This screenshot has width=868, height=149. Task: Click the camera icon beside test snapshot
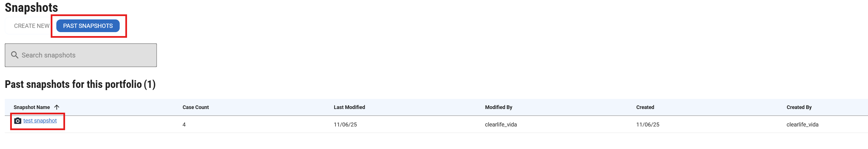18,121
